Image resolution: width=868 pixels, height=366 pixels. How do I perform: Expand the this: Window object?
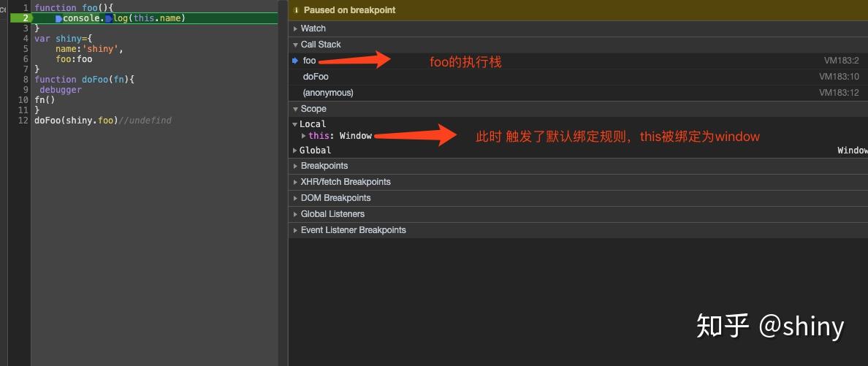click(303, 136)
